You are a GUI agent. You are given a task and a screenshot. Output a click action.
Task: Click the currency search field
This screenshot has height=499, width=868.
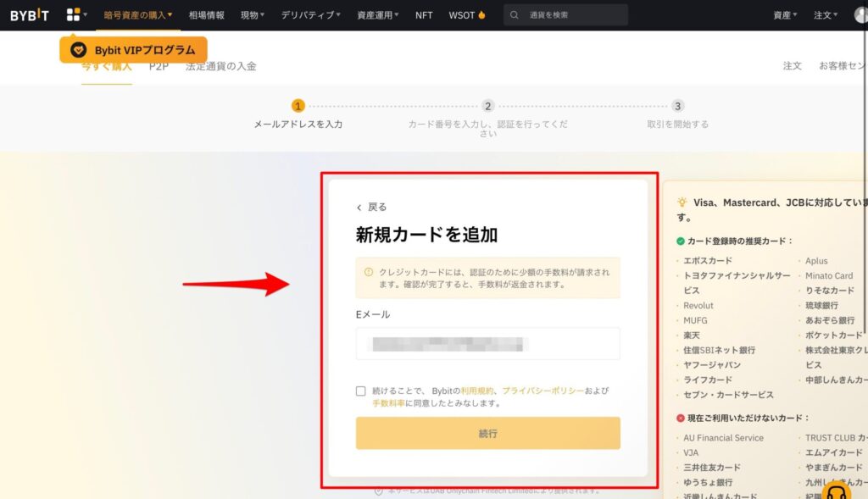(565, 15)
